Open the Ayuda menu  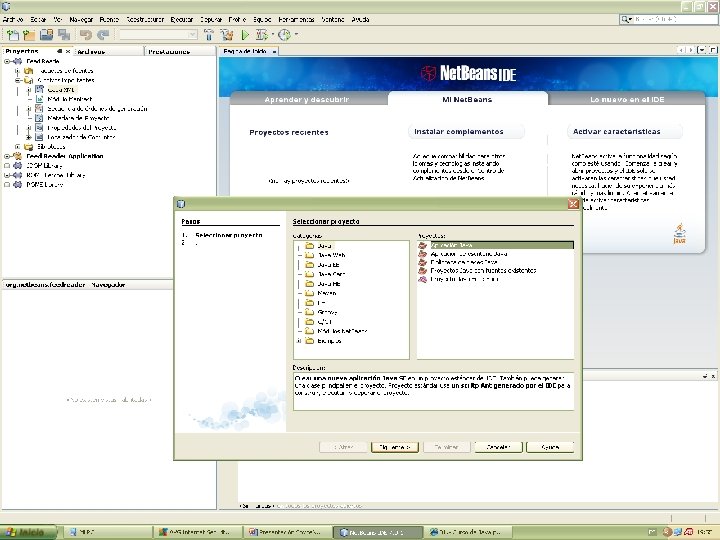360,19
